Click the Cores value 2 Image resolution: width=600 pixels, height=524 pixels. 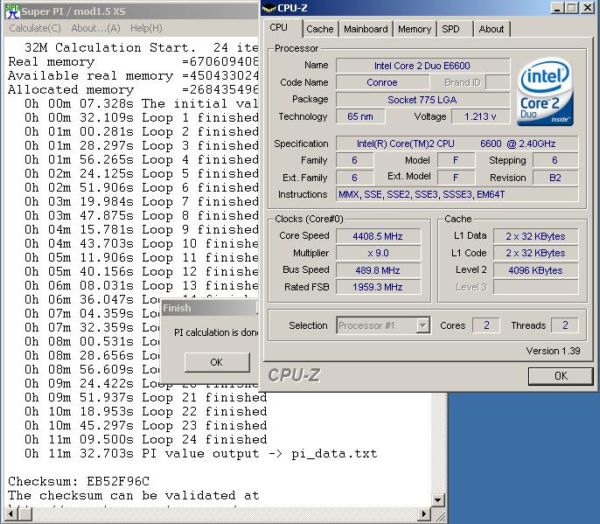click(486, 325)
